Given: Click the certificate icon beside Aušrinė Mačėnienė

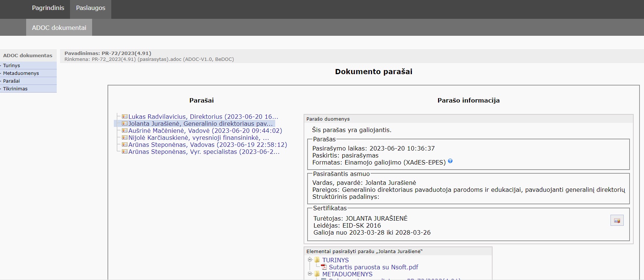Looking at the screenshot, I should point(125,131).
